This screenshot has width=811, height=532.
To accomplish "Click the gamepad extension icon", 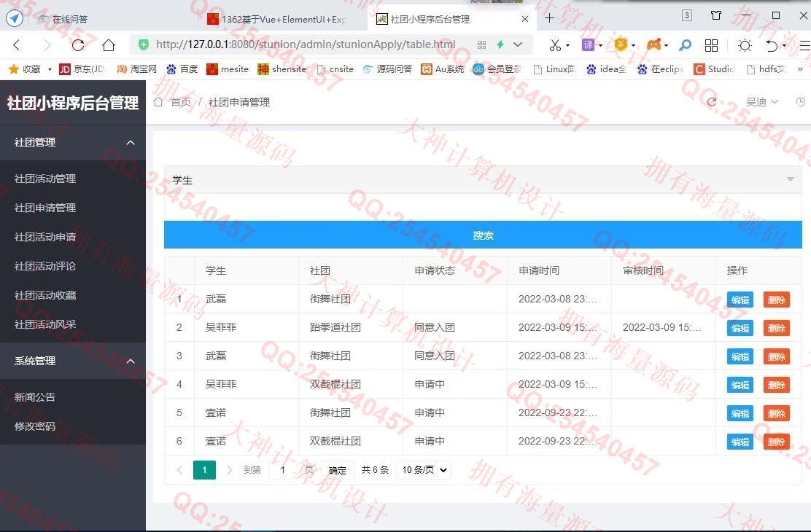I will click(653, 45).
